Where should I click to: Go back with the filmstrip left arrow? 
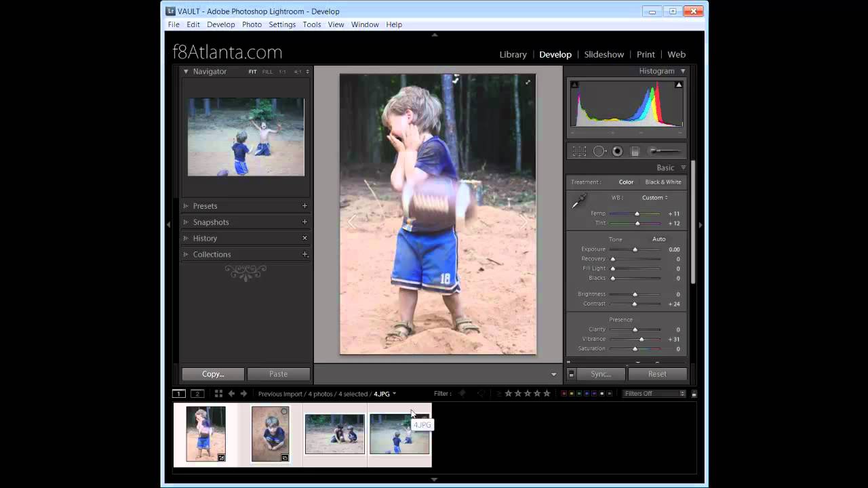(x=231, y=394)
